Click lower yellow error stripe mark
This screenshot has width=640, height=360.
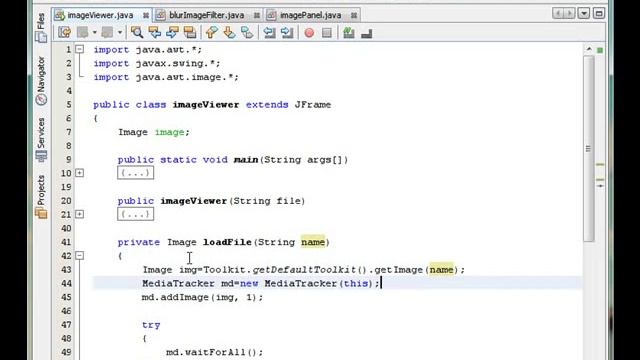pyautogui.click(x=600, y=179)
